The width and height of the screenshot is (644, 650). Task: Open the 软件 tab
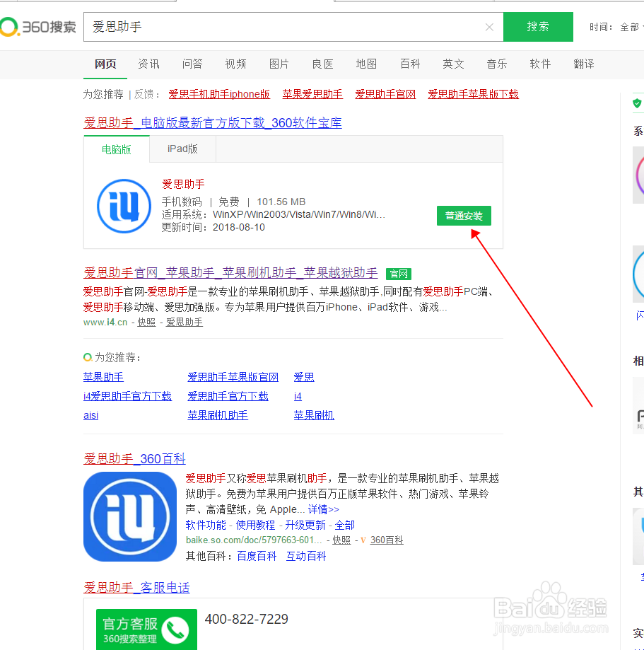[x=540, y=64]
